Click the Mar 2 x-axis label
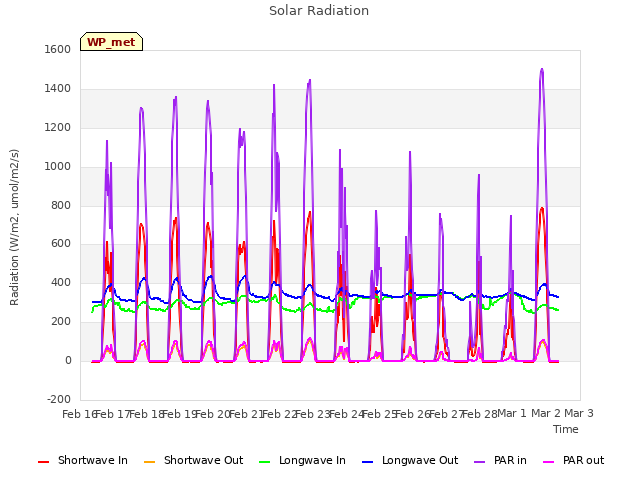Viewport: 640px width, 480px height. tap(546, 413)
